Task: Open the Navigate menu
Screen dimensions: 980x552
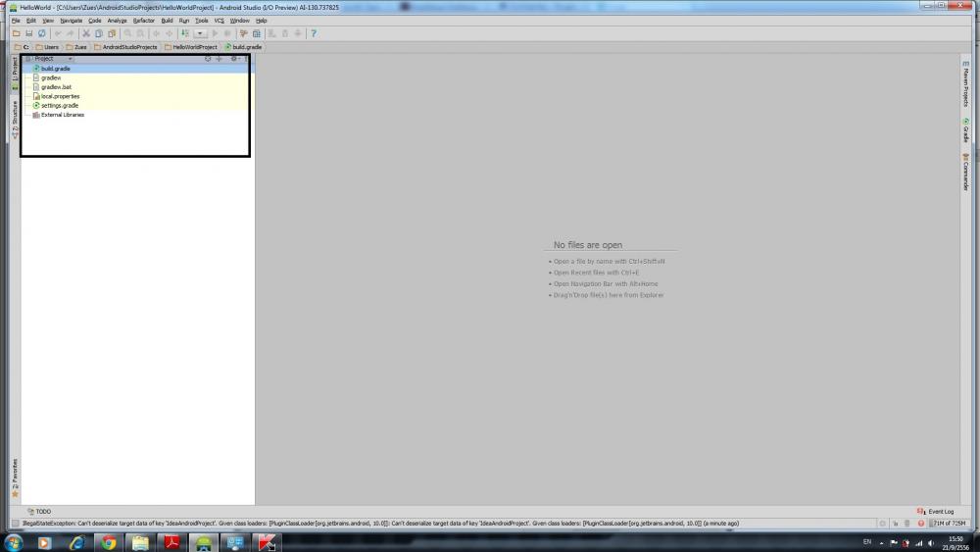Action: click(72, 21)
